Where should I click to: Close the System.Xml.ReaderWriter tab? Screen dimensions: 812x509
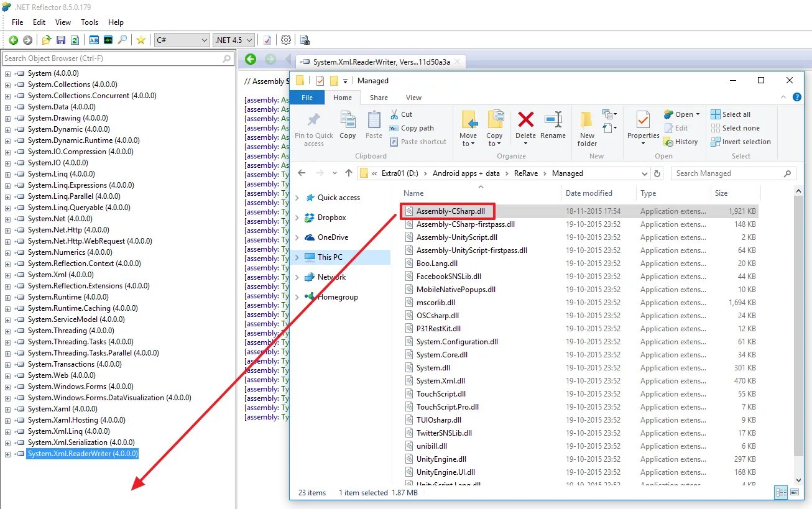pos(457,62)
